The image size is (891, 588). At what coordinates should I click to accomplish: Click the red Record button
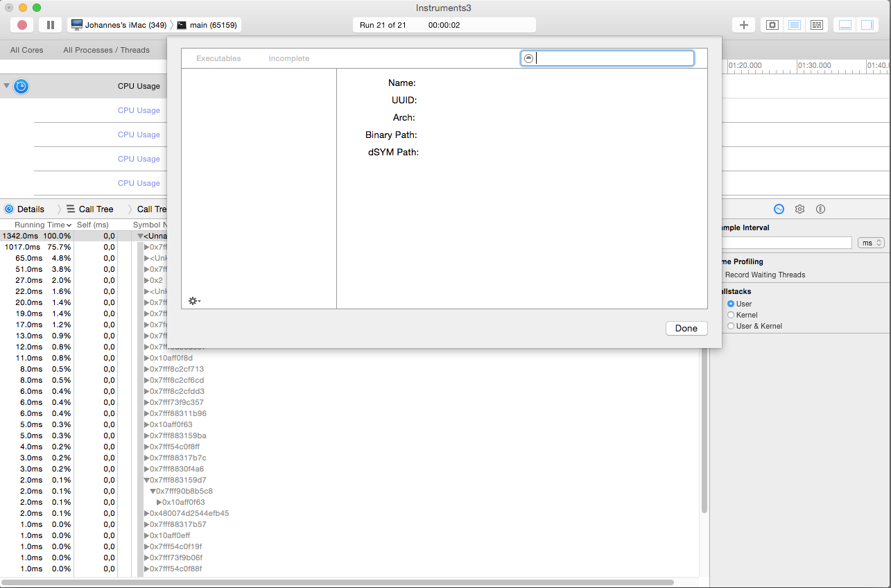pyautogui.click(x=22, y=25)
